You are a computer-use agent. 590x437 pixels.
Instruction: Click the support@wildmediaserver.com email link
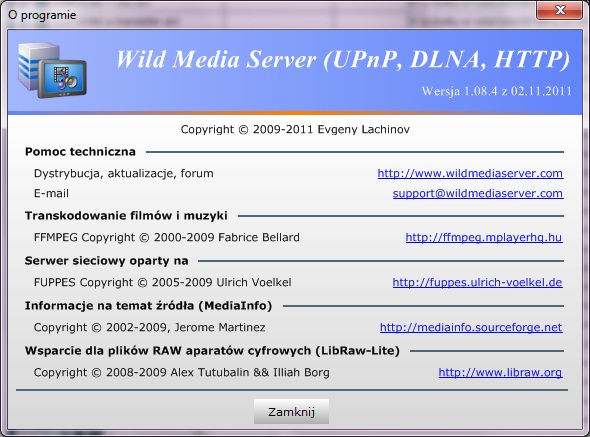click(478, 193)
